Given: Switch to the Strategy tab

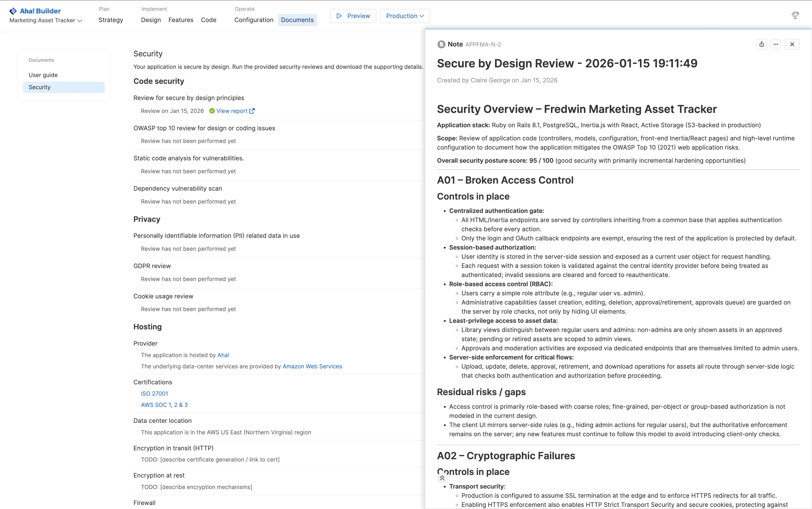Looking at the screenshot, I should click(x=110, y=20).
